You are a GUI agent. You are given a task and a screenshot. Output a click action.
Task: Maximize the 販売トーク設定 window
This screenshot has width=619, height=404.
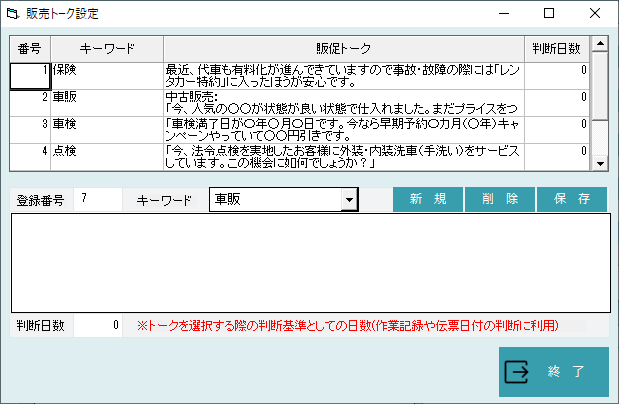point(549,13)
